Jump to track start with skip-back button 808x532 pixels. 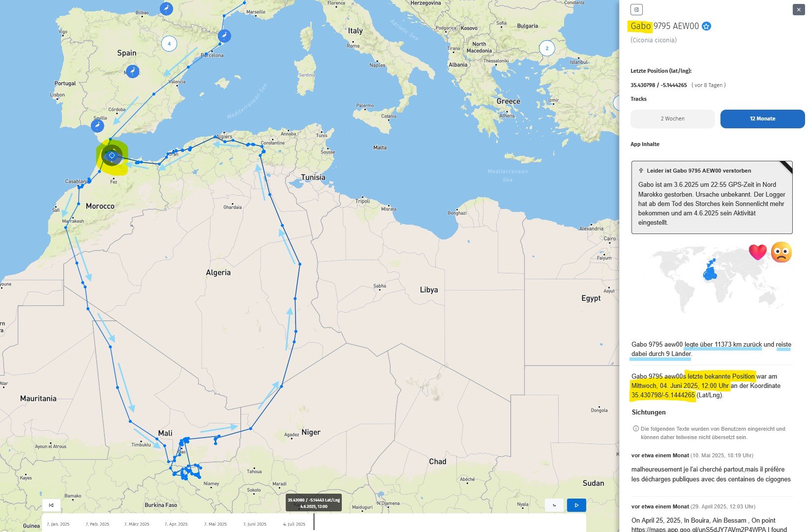click(51, 505)
